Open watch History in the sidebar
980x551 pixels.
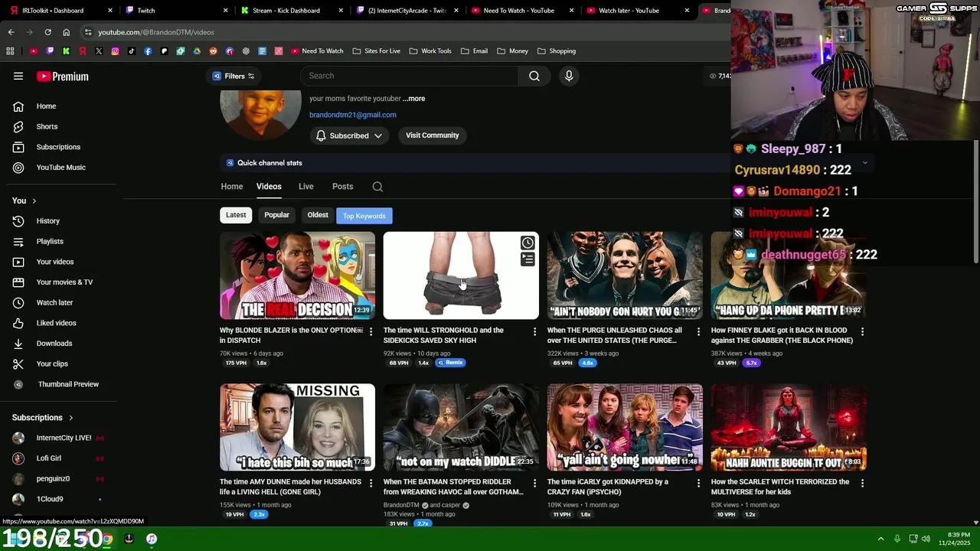point(47,221)
